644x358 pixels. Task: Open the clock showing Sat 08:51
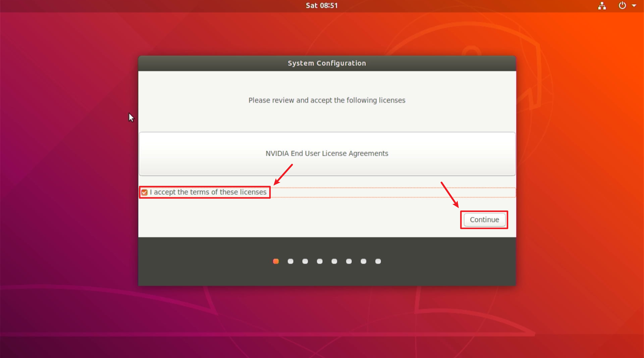tap(321, 6)
